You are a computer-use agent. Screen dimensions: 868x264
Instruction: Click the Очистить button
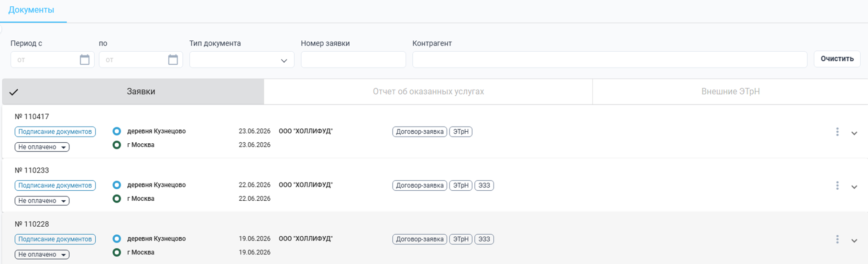tap(837, 59)
